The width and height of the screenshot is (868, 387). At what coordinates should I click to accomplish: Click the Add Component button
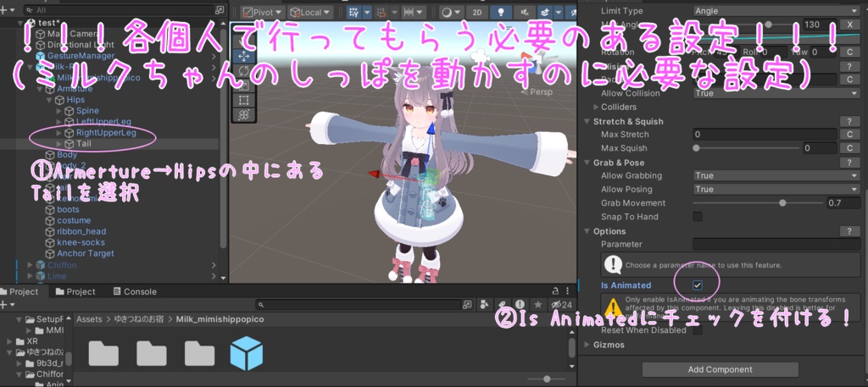pos(721,369)
